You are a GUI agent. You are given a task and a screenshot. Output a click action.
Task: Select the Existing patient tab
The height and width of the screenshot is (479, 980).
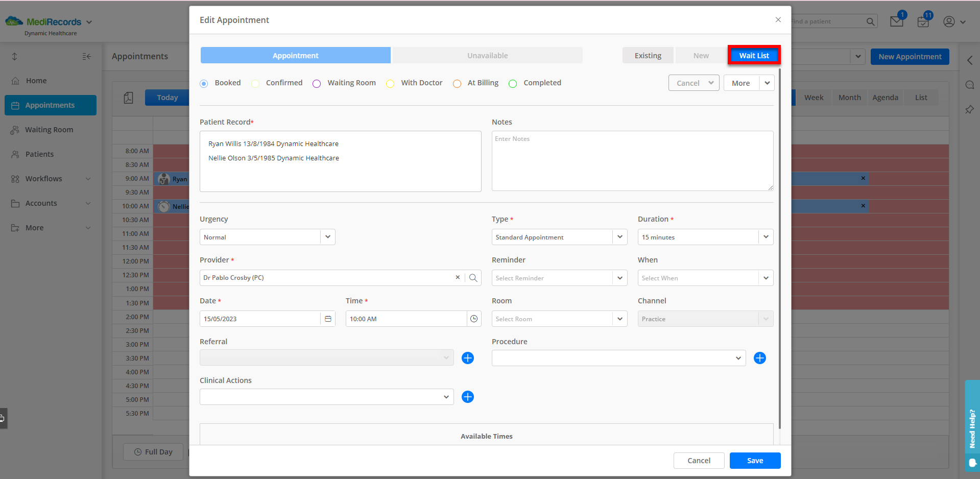648,55
